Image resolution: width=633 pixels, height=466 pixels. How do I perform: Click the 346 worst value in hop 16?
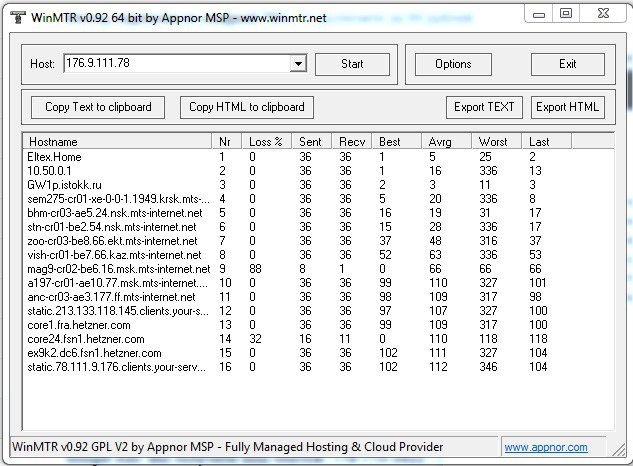pyautogui.click(x=488, y=367)
